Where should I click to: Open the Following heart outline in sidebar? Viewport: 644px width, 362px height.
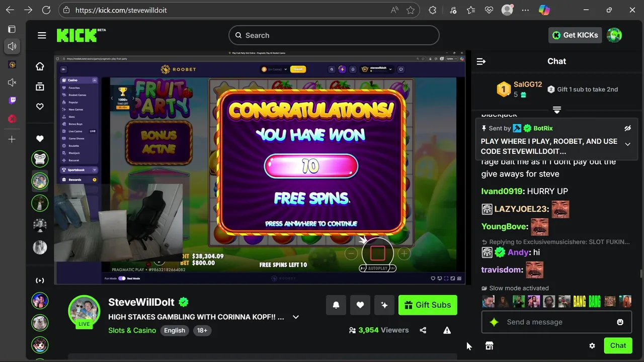[40, 107]
